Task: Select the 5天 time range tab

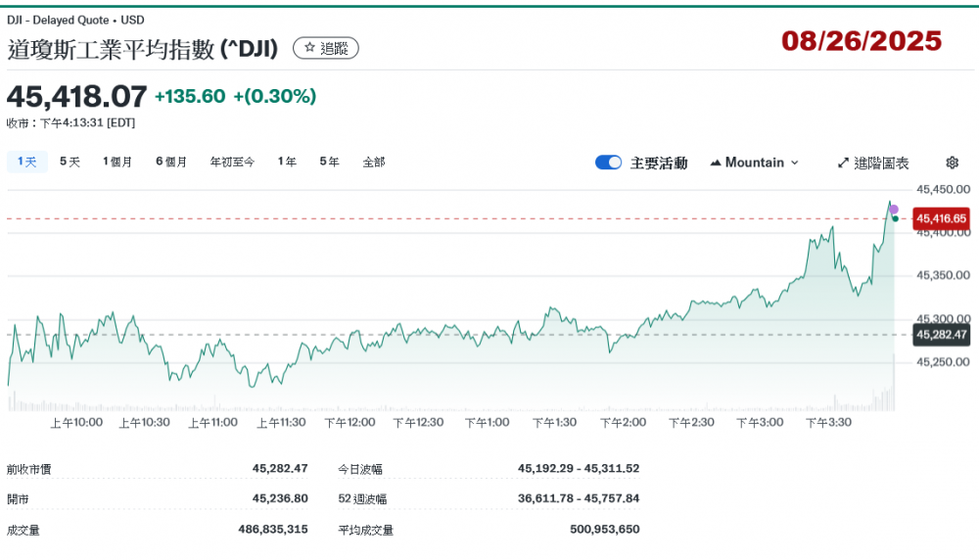Action: 70,162
